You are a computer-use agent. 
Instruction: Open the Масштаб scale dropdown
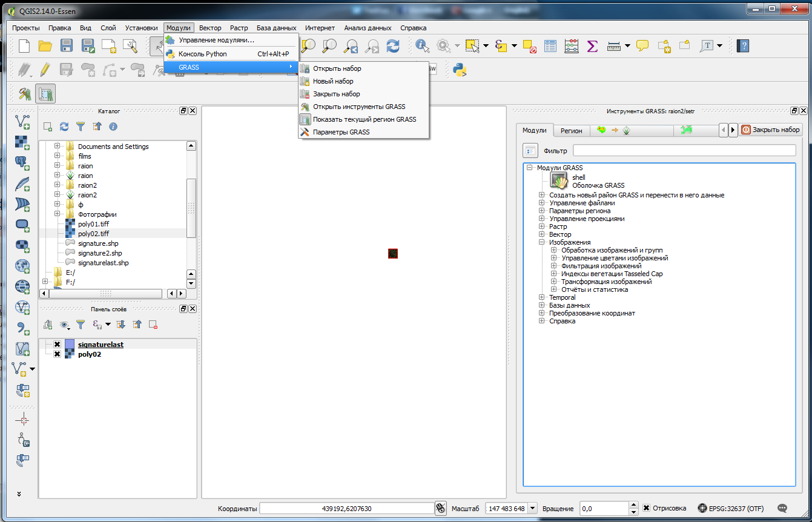point(532,509)
